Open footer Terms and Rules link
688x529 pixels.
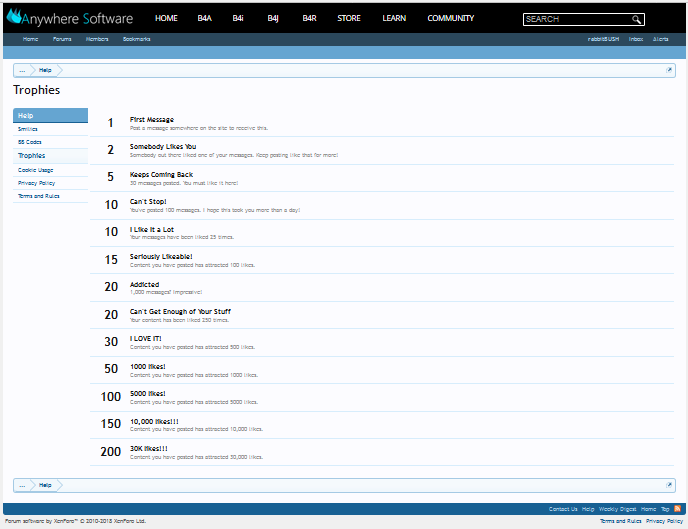point(620,521)
